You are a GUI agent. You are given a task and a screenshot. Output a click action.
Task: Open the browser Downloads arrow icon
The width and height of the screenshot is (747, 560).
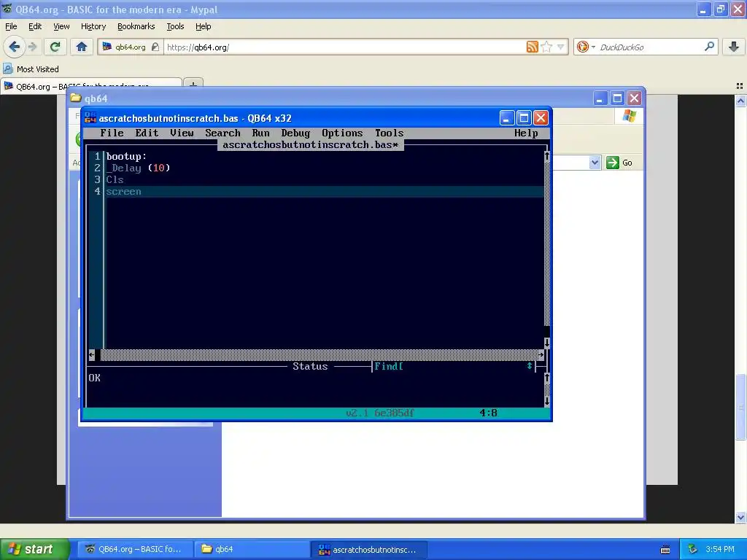coord(734,47)
